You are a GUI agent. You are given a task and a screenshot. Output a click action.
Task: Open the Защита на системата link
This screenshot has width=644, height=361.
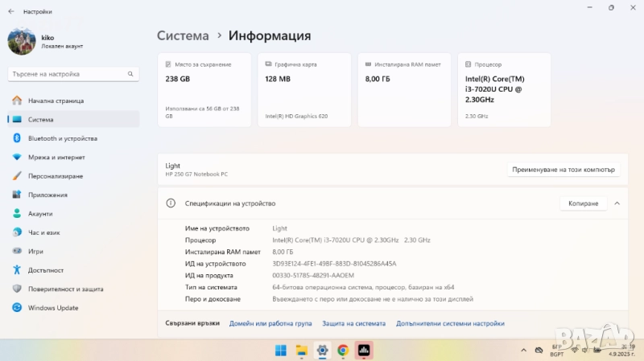[x=353, y=323]
